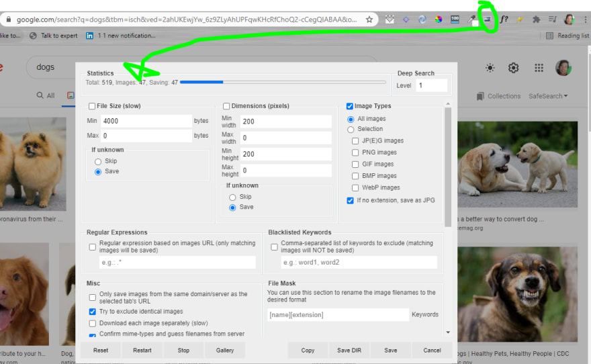This screenshot has height=364, width=591.
Task: Open the eyedropper color picker extension
Action: [x=472, y=19]
